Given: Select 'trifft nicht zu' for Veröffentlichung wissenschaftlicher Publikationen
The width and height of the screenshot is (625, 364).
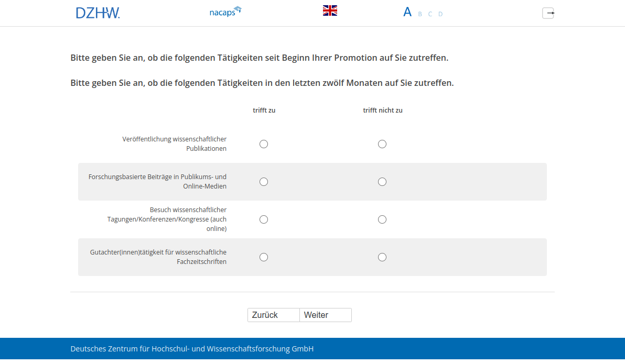Looking at the screenshot, I should (x=382, y=144).
